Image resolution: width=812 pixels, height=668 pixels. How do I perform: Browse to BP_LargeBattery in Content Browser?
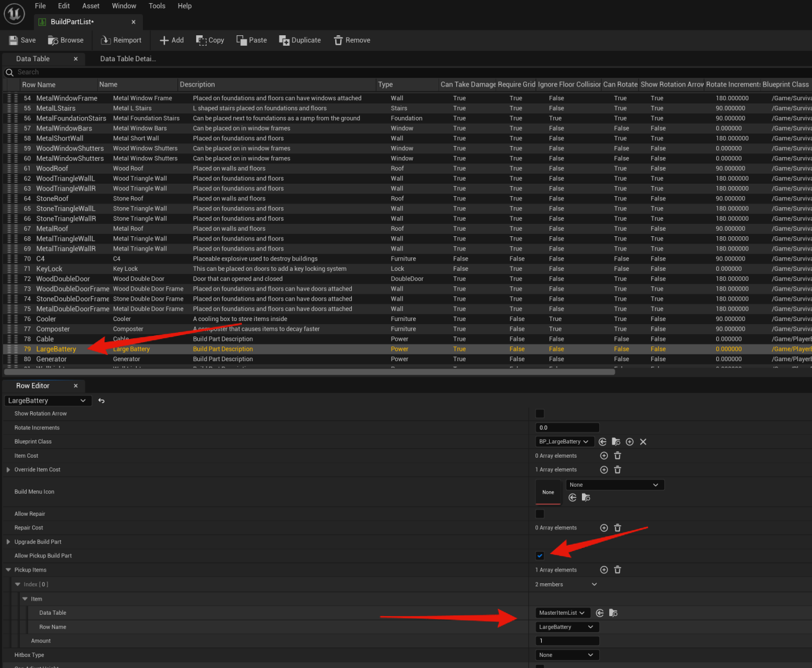(616, 442)
